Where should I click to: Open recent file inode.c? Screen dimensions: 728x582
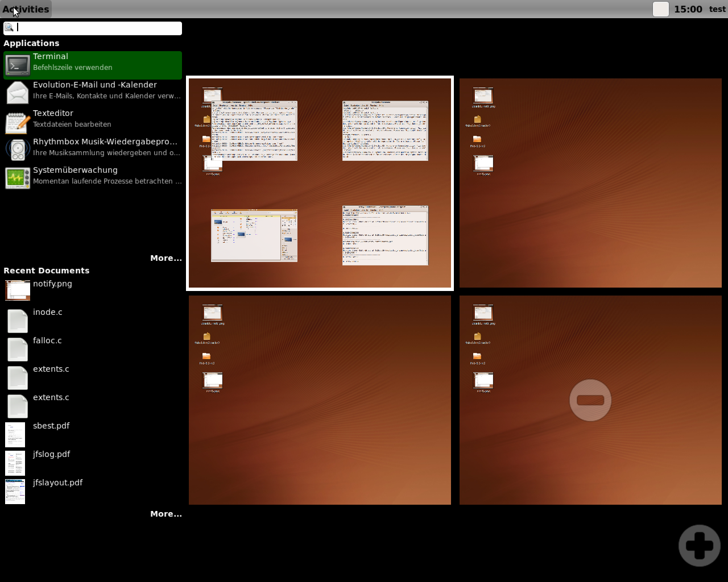pyautogui.click(x=93, y=321)
